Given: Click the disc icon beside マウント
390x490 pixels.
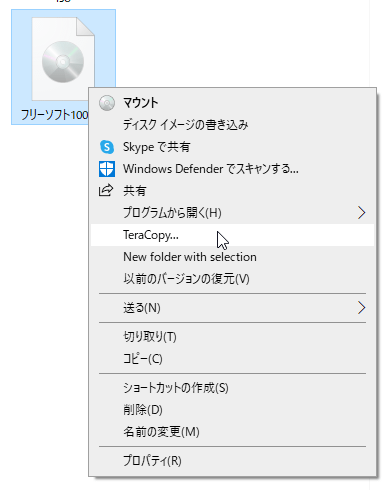Looking at the screenshot, I should [107, 103].
